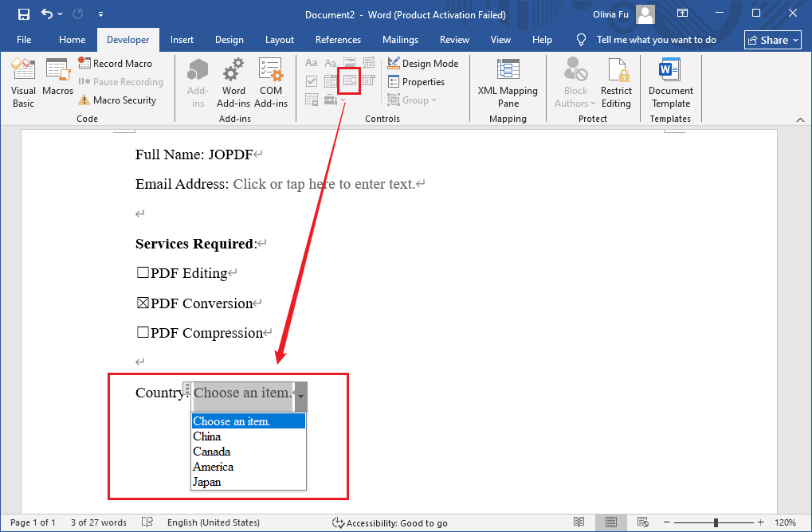Insert Check Box content control
The width and height of the screenshot is (812, 532).
tap(312, 80)
